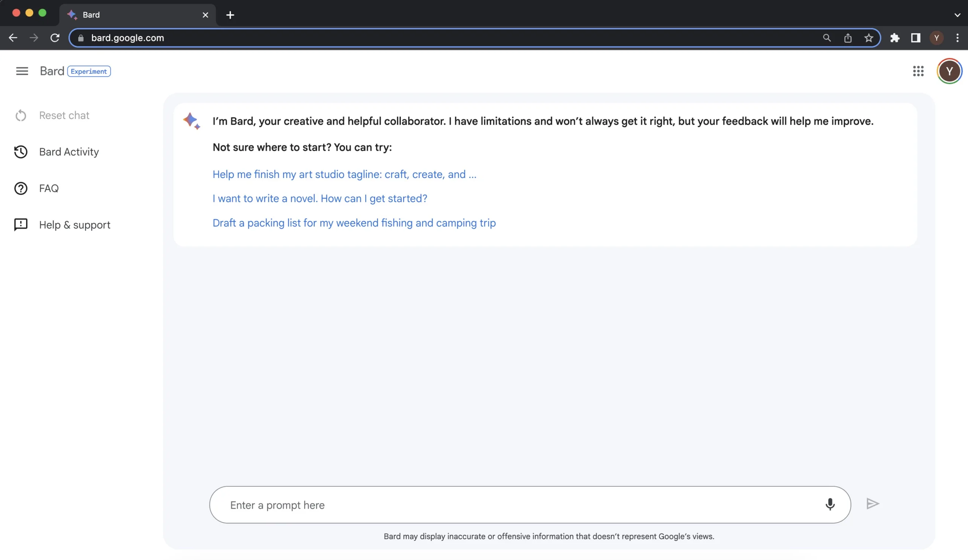Expand the tab search chevron

pyautogui.click(x=957, y=15)
